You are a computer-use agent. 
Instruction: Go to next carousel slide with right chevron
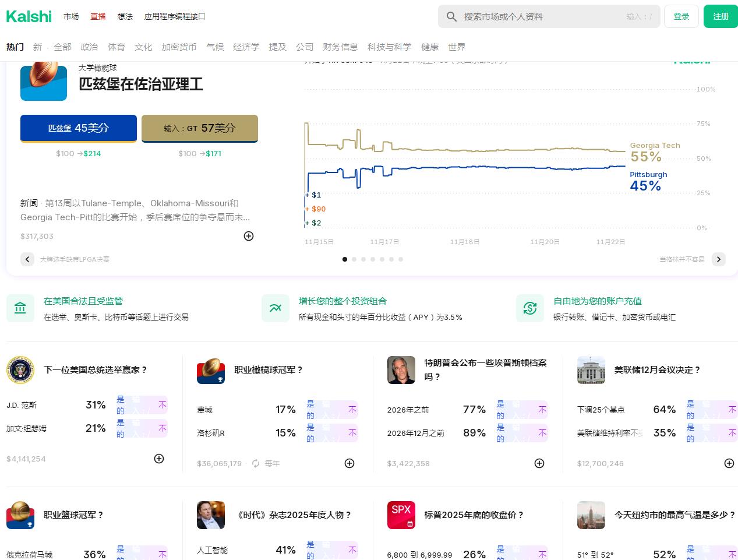point(719,259)
